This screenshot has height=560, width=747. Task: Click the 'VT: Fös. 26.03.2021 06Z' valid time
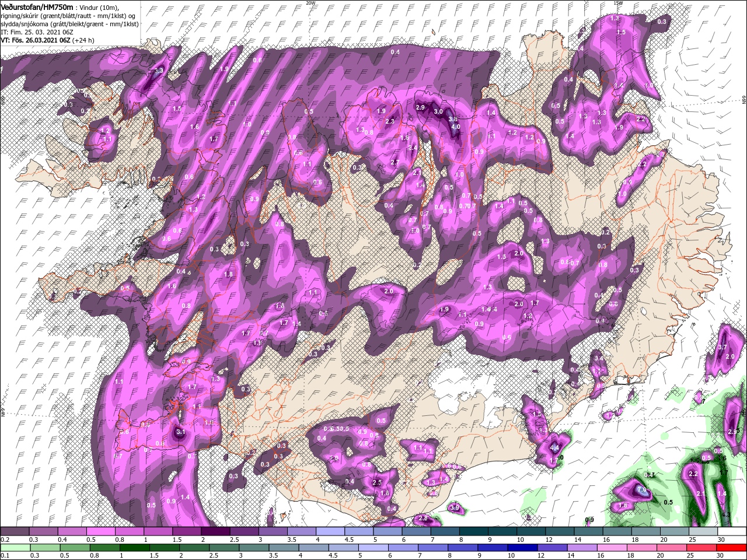click(x=36, y=41)
